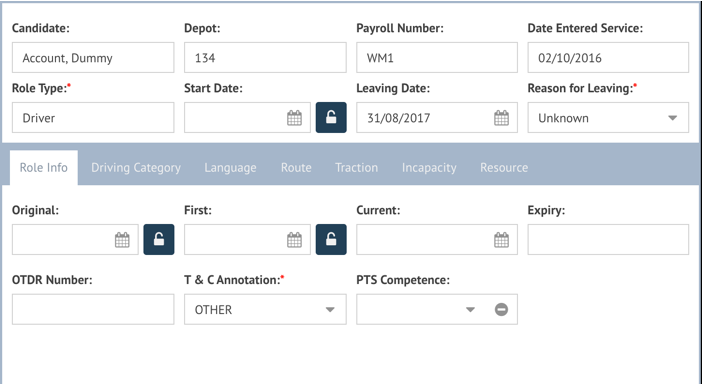This screenshot has height=384, width=702.
Task: Open the Current date calendar icon
Action: coord(501,240)
